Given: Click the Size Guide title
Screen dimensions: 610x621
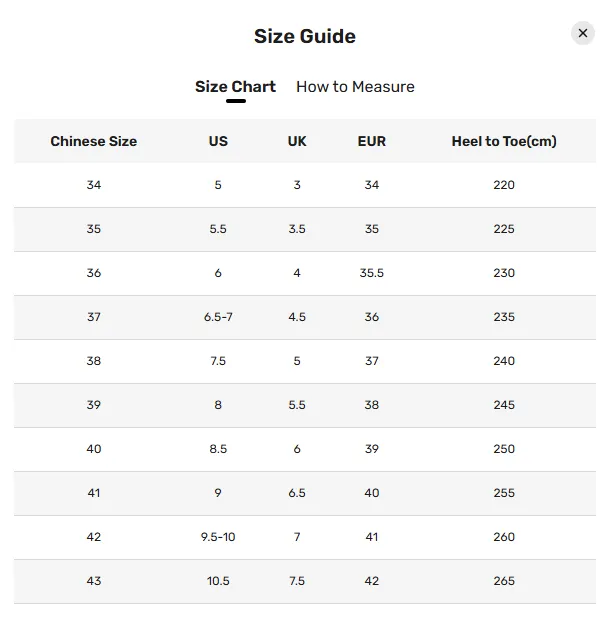Looking at the screenshot, I should pos(305,36).
